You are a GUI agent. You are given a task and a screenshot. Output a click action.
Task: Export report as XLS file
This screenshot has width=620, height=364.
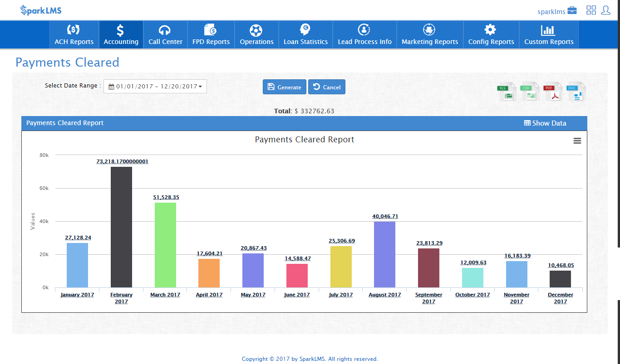[507, 92]
